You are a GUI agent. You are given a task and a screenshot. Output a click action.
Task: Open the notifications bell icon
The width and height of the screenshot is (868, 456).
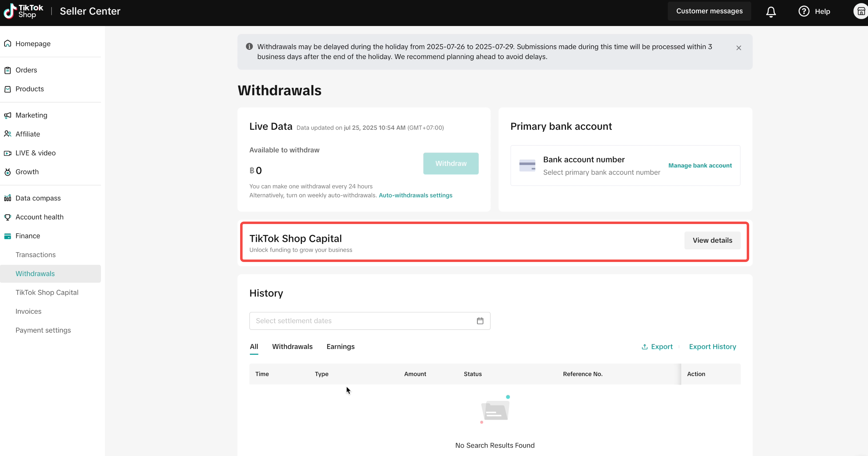pyautogui.click(x=771, y=12)
